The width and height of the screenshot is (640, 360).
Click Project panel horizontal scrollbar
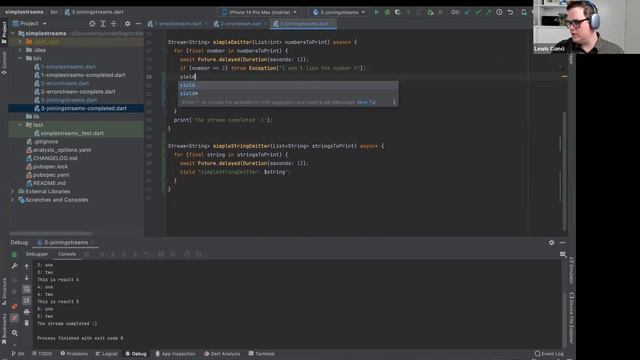50,233
